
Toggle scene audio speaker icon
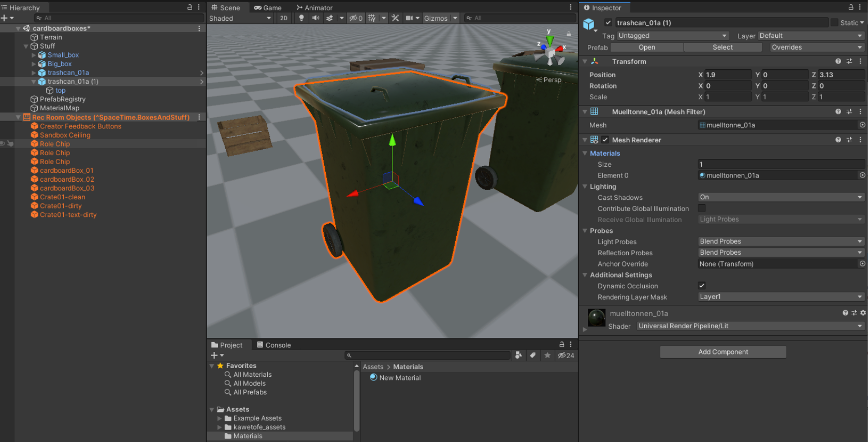315,18
